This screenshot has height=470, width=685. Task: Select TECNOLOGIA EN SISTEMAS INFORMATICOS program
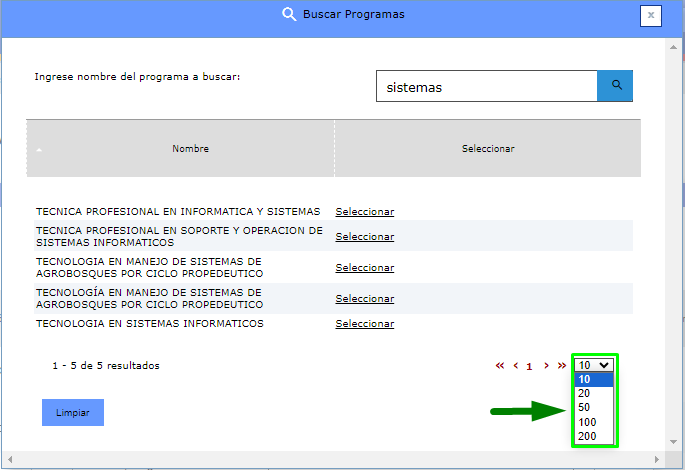click(x=364, y=324)
